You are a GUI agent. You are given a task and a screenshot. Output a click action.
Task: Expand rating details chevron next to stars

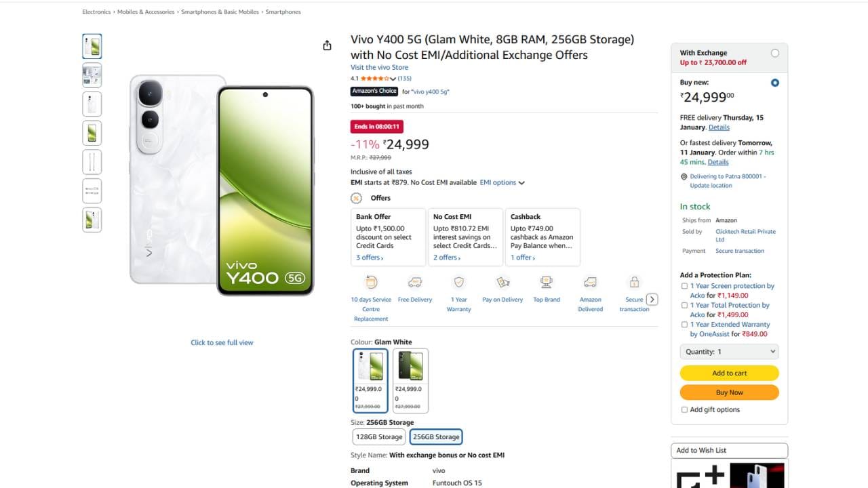(x=393, y=79)
